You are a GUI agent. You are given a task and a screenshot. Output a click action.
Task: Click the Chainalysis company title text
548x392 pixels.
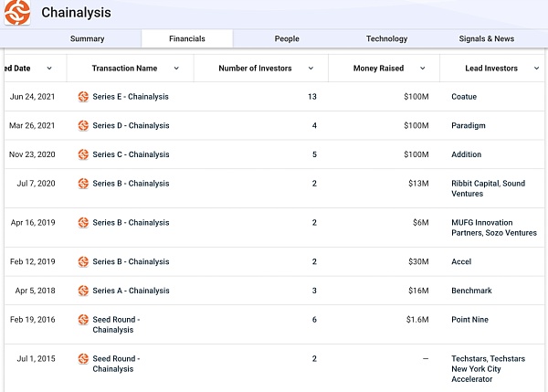coord(76,13)
